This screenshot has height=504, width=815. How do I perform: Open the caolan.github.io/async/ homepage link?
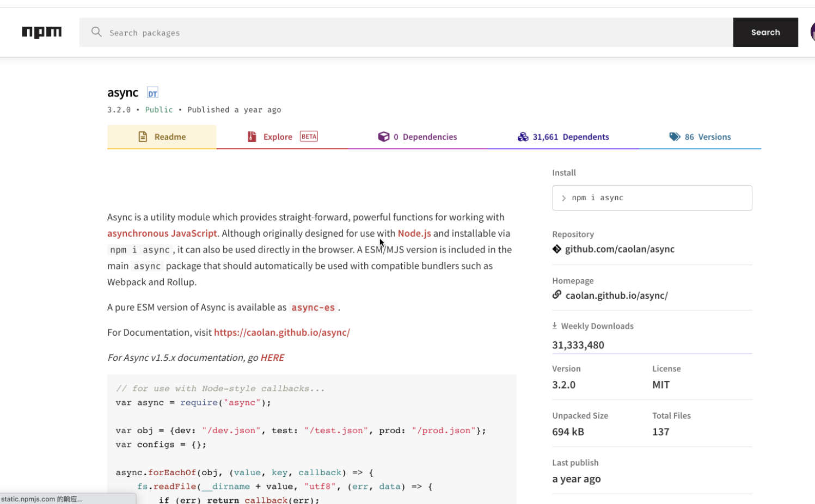pos(616,296)
